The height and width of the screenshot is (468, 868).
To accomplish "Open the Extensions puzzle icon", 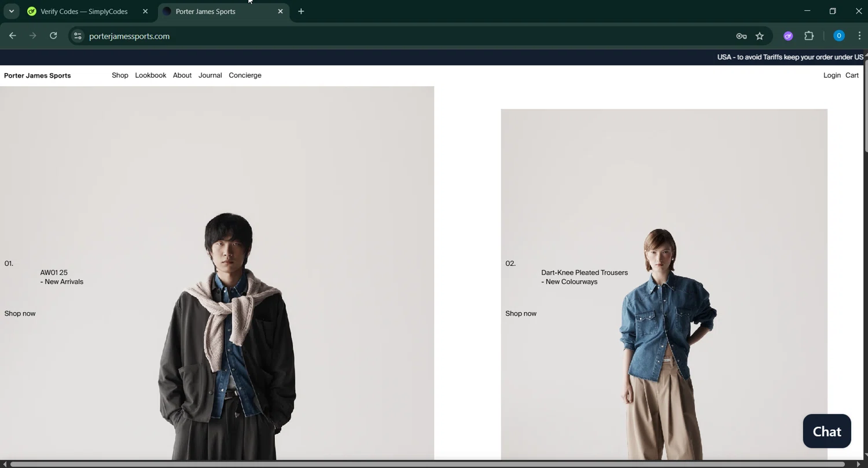I will 809,36.
